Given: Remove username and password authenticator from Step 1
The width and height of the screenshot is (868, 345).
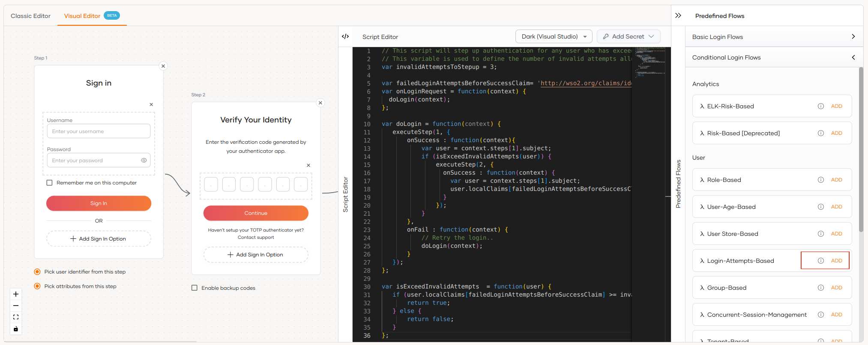Looking at the screenshot, I should (151, 104).
